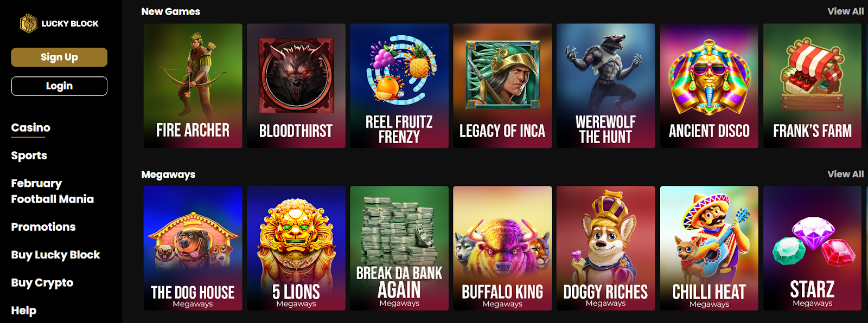Viewport: 868px width, 323px height.
Task: Open the Fire Archer game tile
Action: (x=193, y=86)
